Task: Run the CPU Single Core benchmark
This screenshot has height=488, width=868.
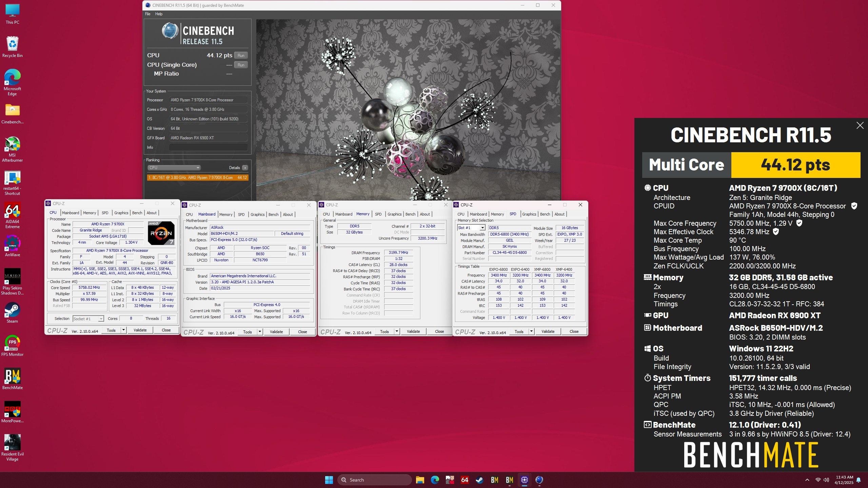Action: coord(241,65)
